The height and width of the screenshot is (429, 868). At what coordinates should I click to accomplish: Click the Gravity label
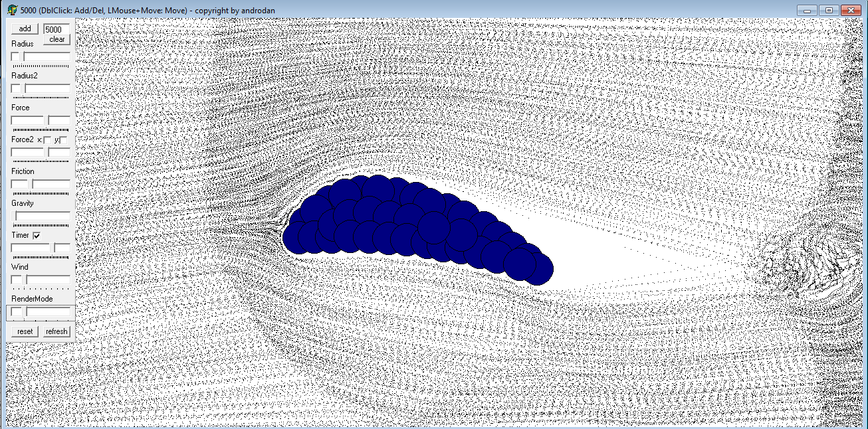point(23,203)
